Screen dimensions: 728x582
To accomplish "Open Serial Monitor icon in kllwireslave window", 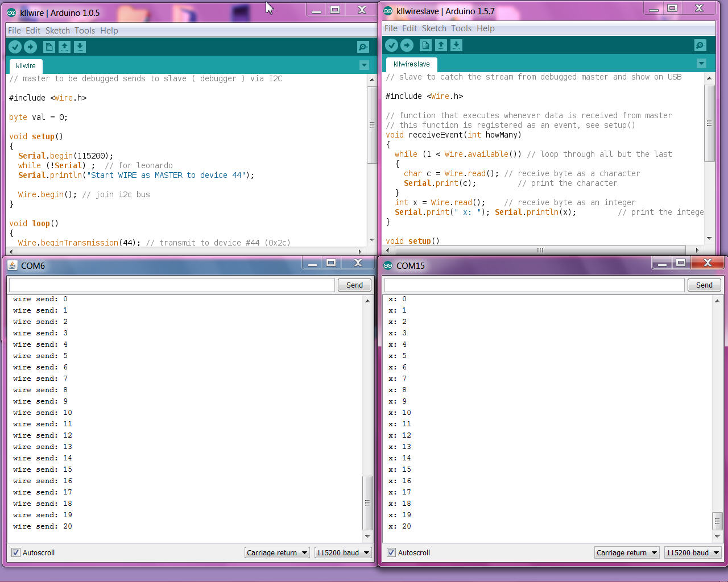I will click(x=700, y=45).
